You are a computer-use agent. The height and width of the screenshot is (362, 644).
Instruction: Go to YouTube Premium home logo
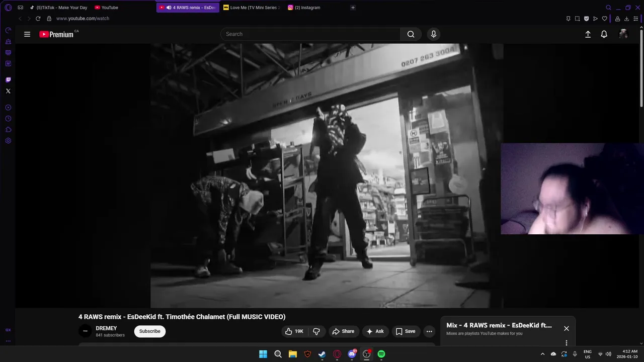click(x=56, y=34)
